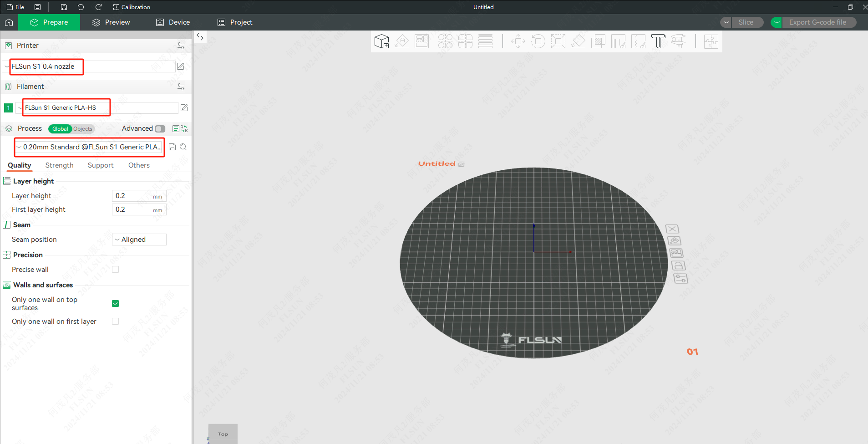This screenshot has height=444, width=868.
Task: Click the plate lock icon
Action: click(679, 265)
